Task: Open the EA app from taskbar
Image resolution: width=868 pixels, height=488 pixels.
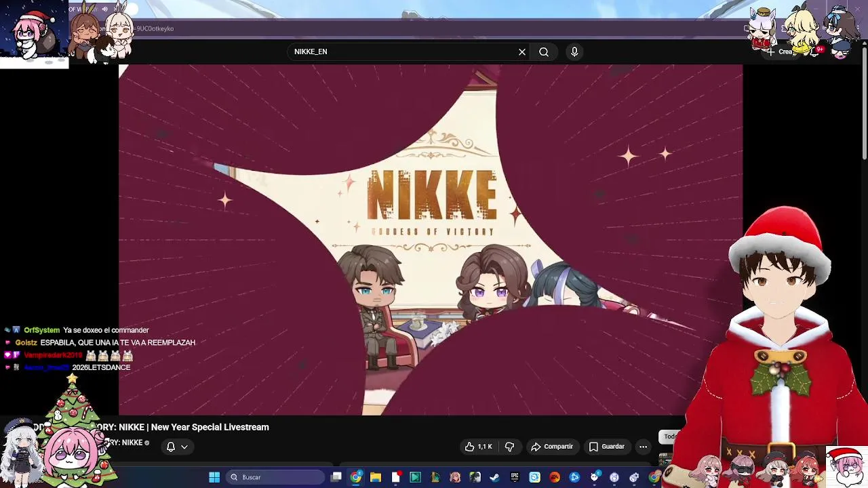Action: click(x=555, y=477)
